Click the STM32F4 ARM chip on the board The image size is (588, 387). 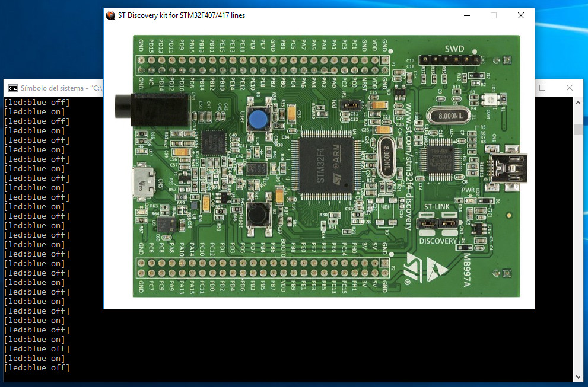point(326,164)
